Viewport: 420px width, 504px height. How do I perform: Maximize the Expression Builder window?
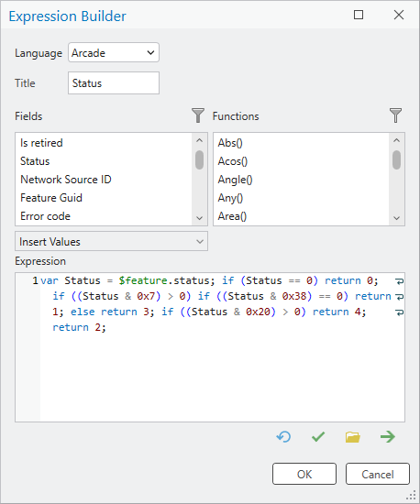point(359,15)
